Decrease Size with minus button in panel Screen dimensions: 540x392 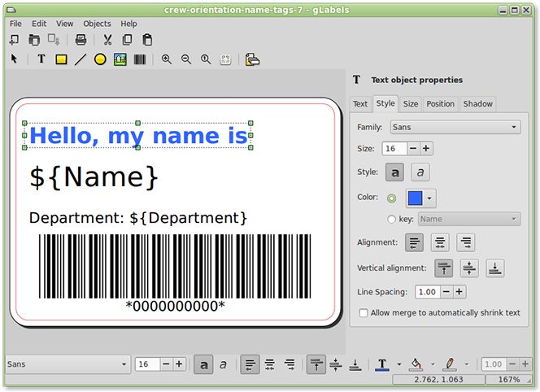(x=413, y=149)
